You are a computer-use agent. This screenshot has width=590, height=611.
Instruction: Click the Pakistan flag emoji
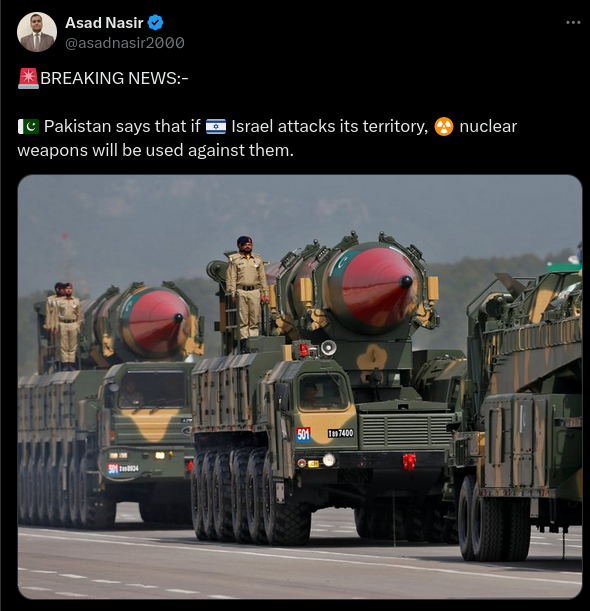(x=28, y=126)
